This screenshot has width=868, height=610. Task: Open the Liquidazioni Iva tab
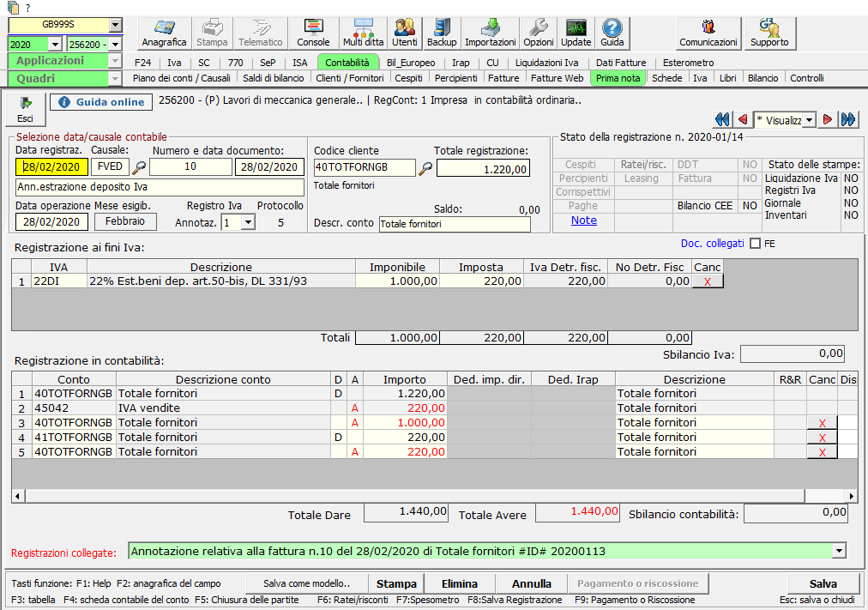tap(547, 63)
